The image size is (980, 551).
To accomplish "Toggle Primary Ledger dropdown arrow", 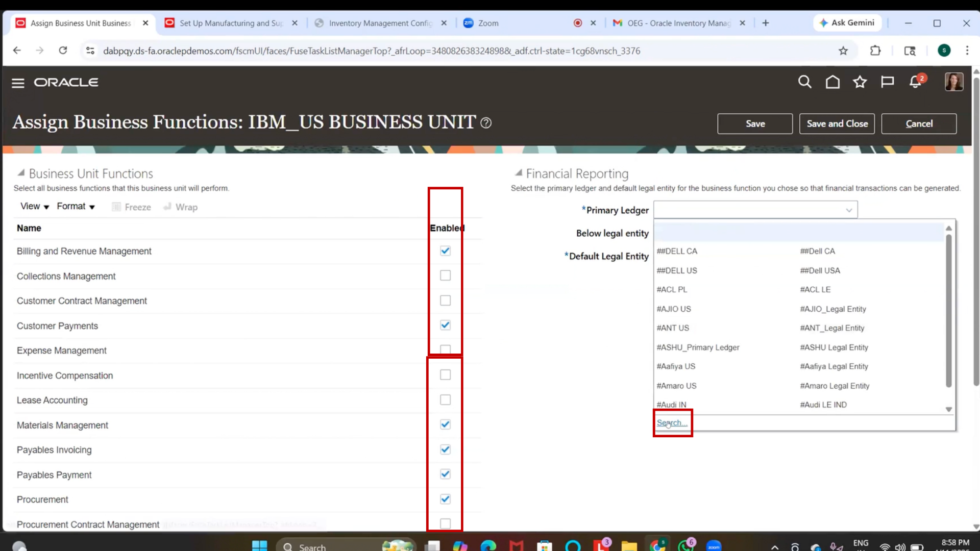I will tap(849, 210).
